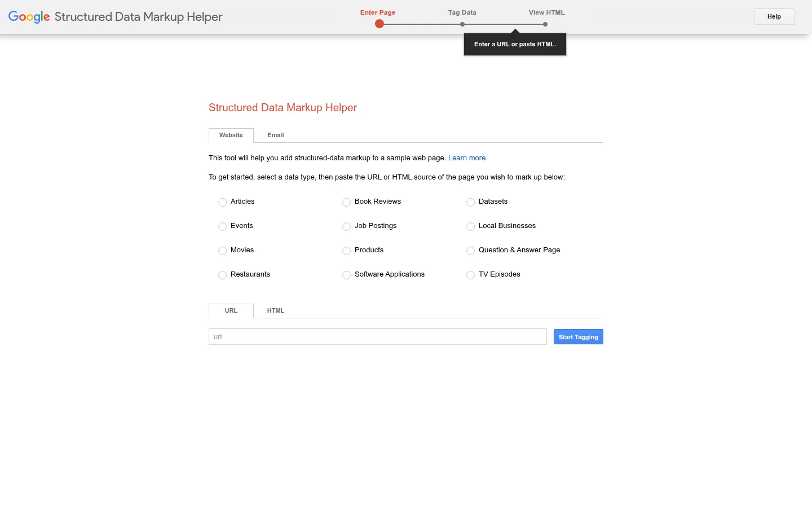Image resolution: width=812 pixels, height=508 pixels.
Task: Follow the Learn more link
Action: [x=467, y=158]
